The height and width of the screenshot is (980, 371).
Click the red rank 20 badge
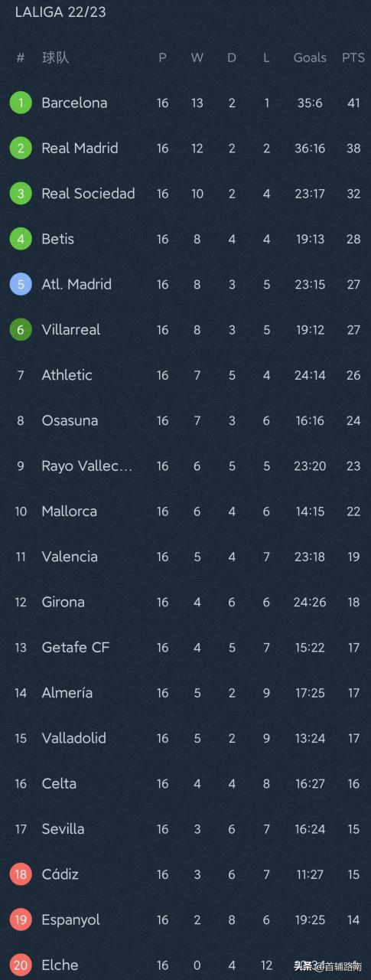point(21,965)
